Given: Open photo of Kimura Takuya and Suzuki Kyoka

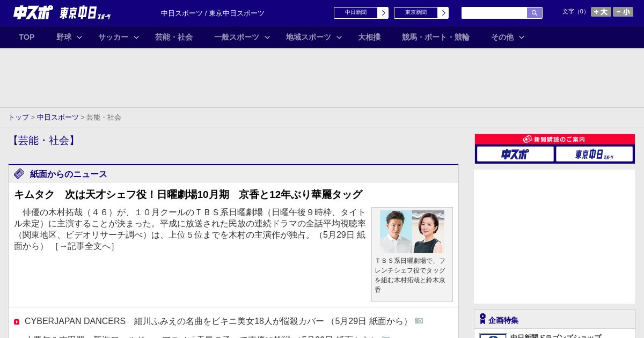Looking at the screenshot, I should (x=412, y=232).
